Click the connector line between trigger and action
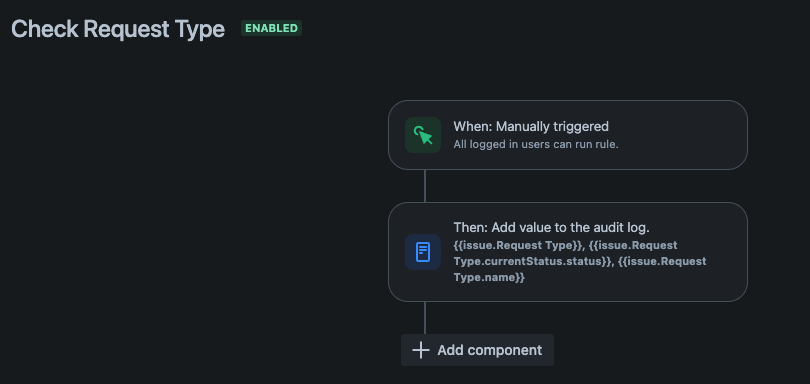The image size is (810, 384). pyautogui.click(x=425, y=186)
